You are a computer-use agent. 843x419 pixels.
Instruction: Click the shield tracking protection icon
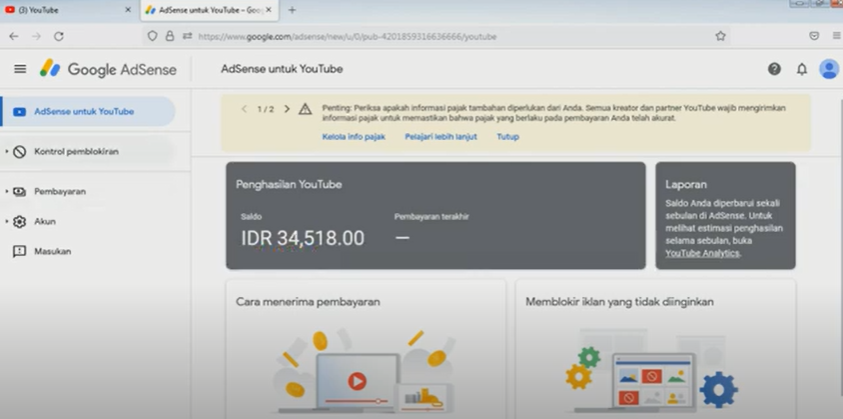pos(152,36)
